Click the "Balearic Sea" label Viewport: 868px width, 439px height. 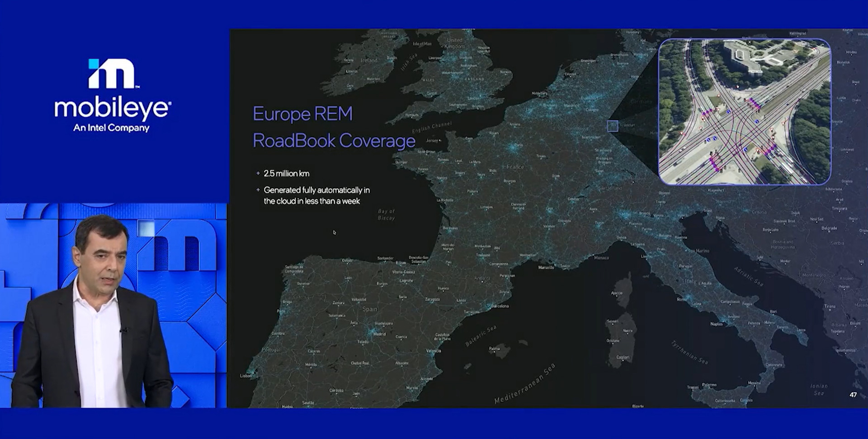click(x=481, y=335)
